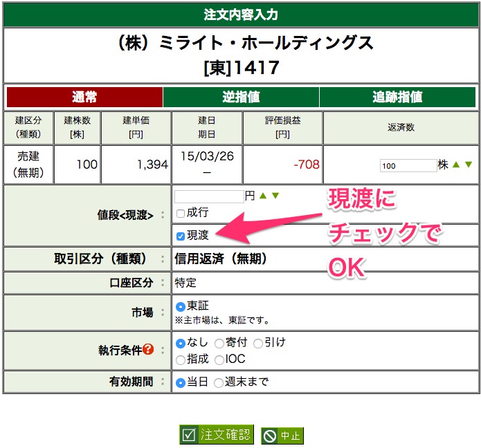
Task: Click the 返済数 column header
Action: pyautogui.click(x=401, y=127)
